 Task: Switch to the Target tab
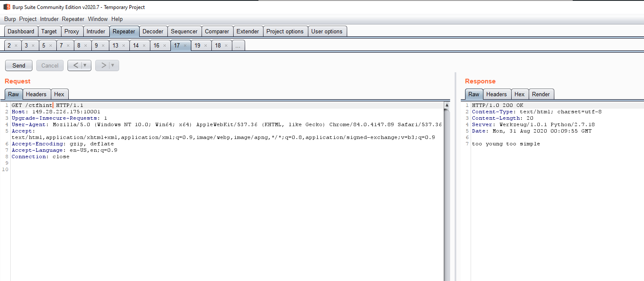click(x=49, y=31)
